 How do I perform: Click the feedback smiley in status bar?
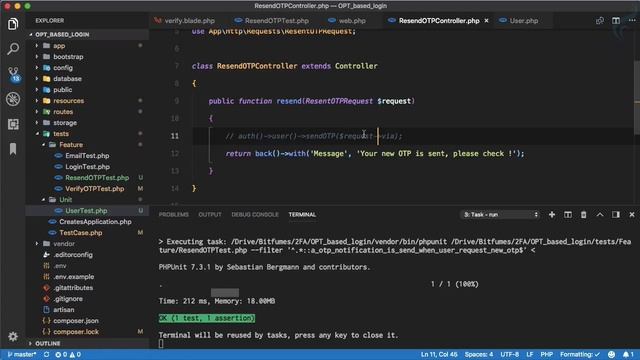click(611, 355)
